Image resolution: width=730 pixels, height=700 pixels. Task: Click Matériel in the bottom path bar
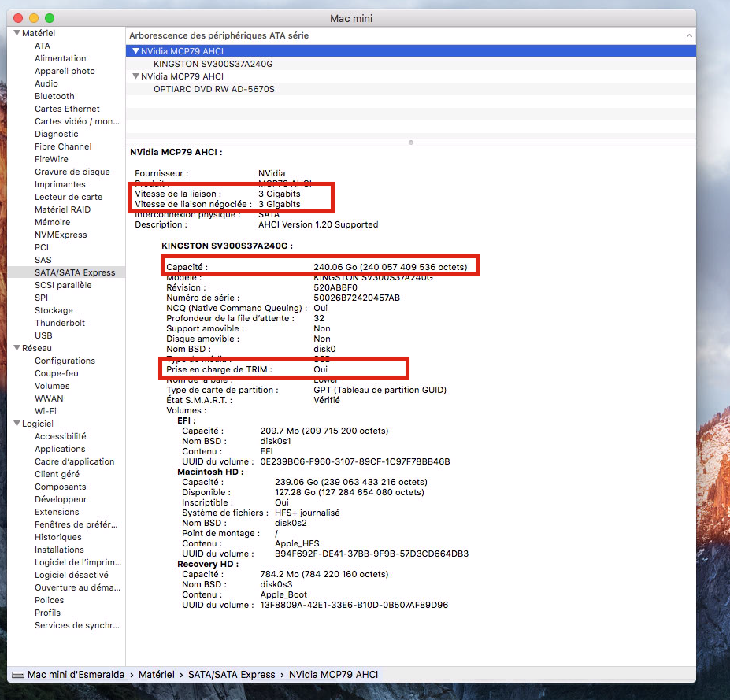157,675
